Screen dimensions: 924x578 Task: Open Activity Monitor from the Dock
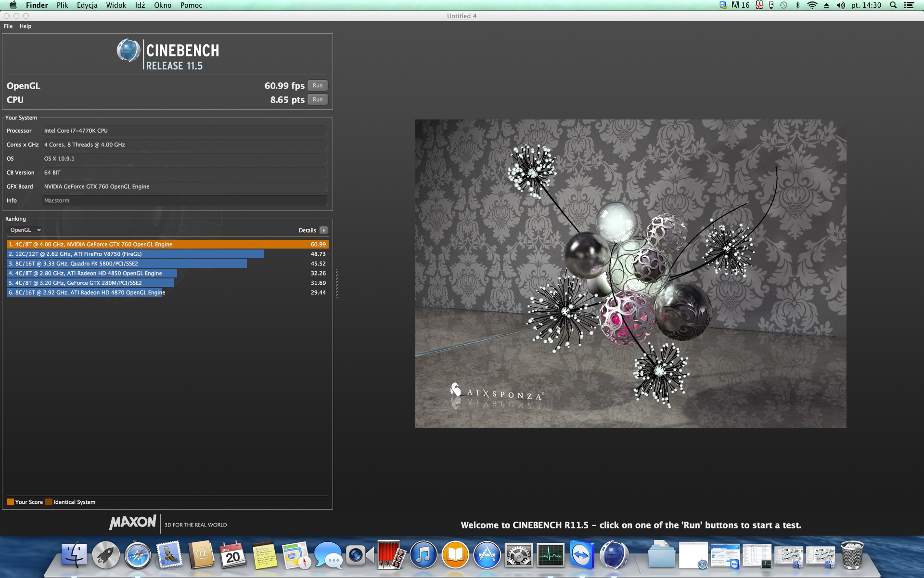coord(551,555)
